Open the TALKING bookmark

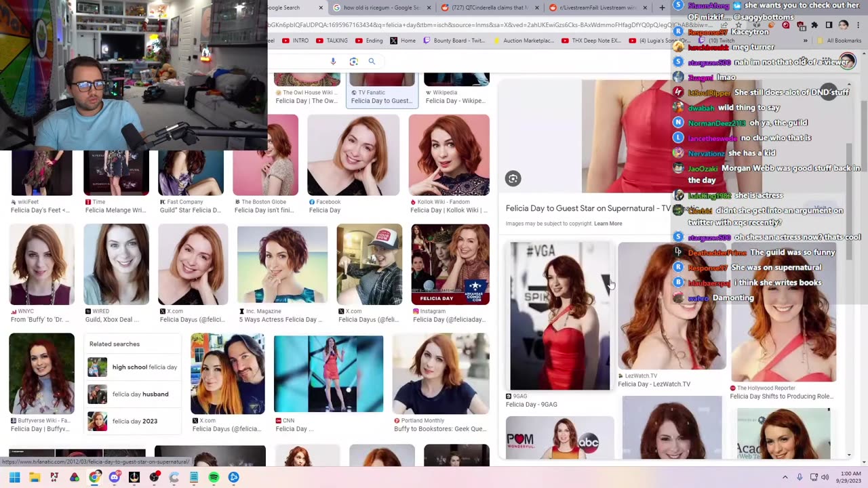point(332,41)
